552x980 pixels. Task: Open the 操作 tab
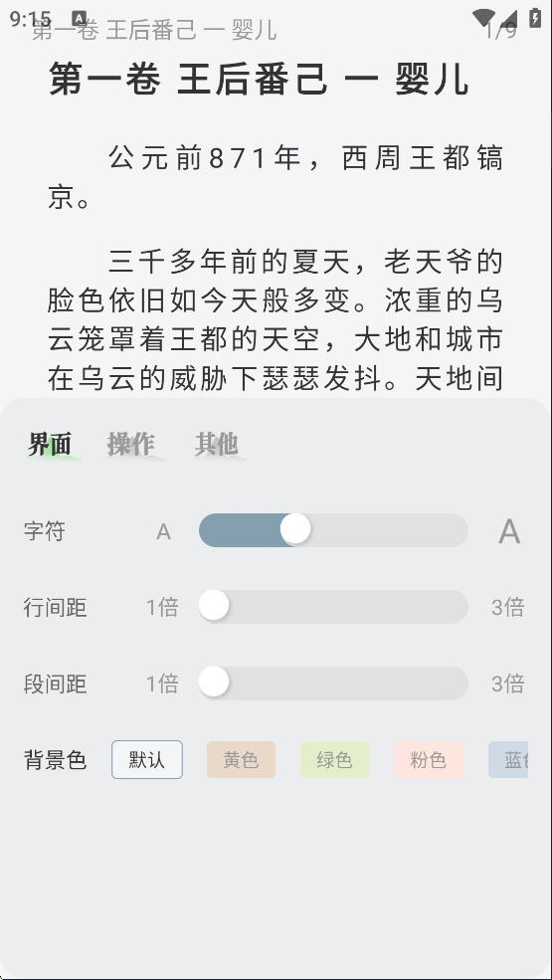131,445
